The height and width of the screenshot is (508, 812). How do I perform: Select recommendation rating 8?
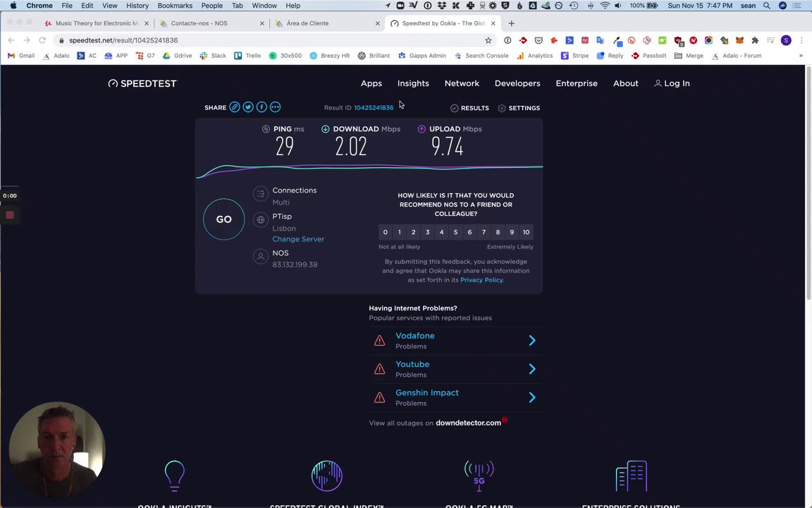pos(498,232)
